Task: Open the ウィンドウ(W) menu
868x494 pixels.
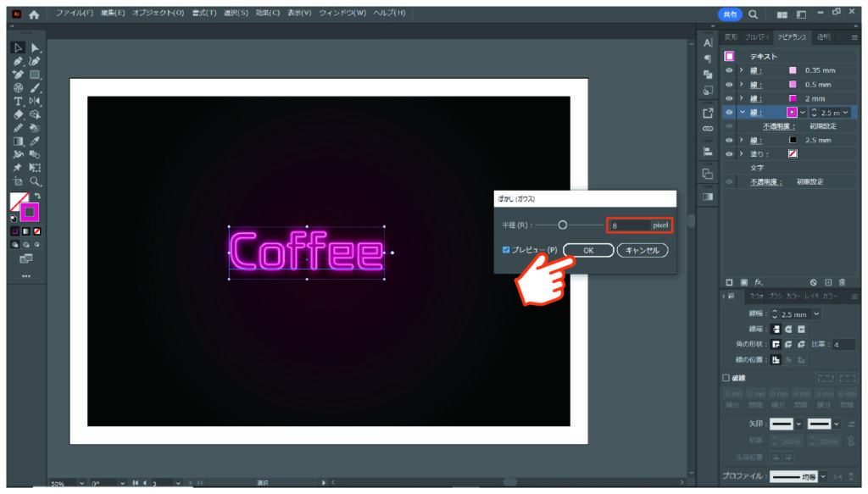Action: click(342, 13)
